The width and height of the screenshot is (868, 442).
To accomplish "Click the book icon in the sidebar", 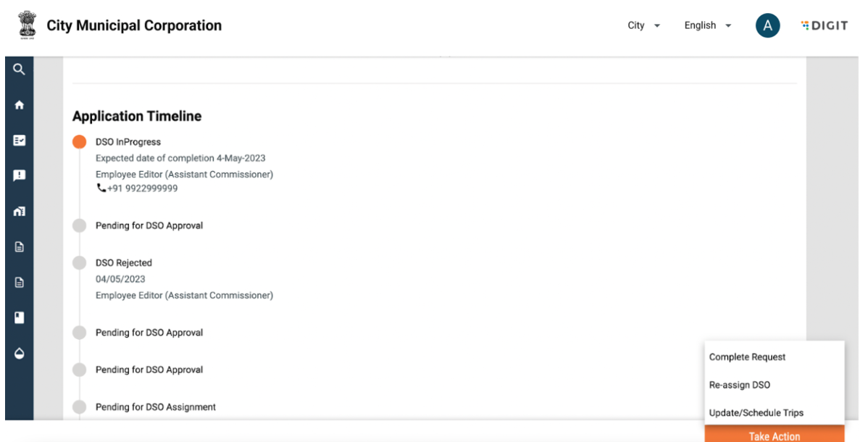I will point(19,317).
